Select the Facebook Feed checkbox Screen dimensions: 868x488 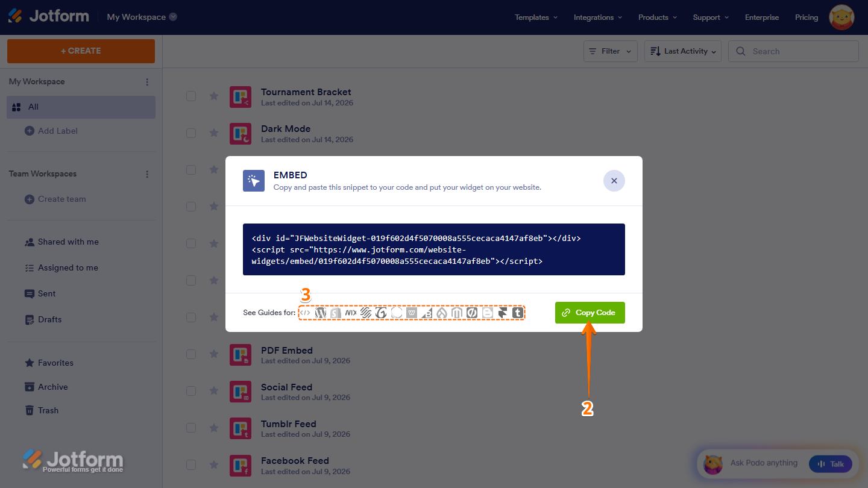[x=191, y=465]
